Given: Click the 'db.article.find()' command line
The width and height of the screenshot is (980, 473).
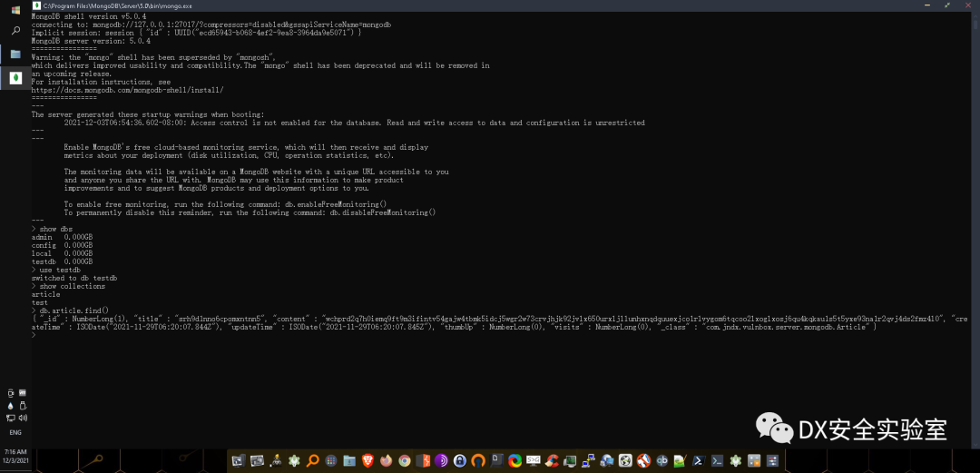Looking at the screenshot, I should 70,310.
